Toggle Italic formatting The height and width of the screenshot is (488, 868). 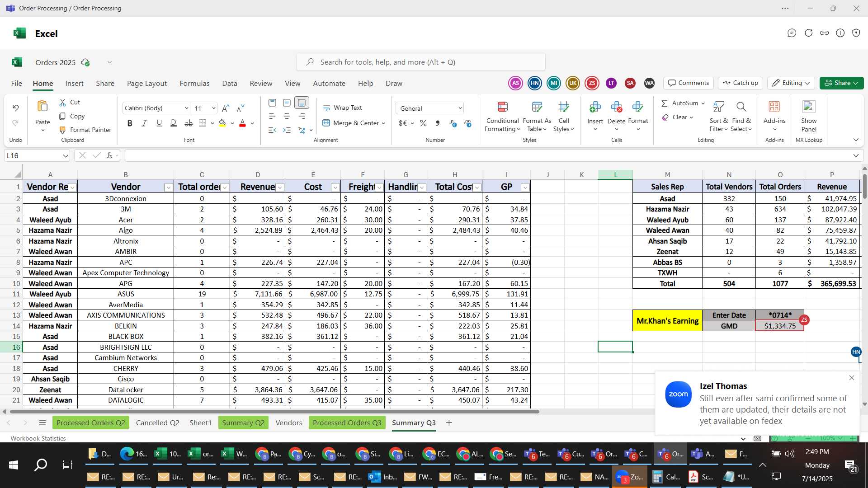[144, 123]
